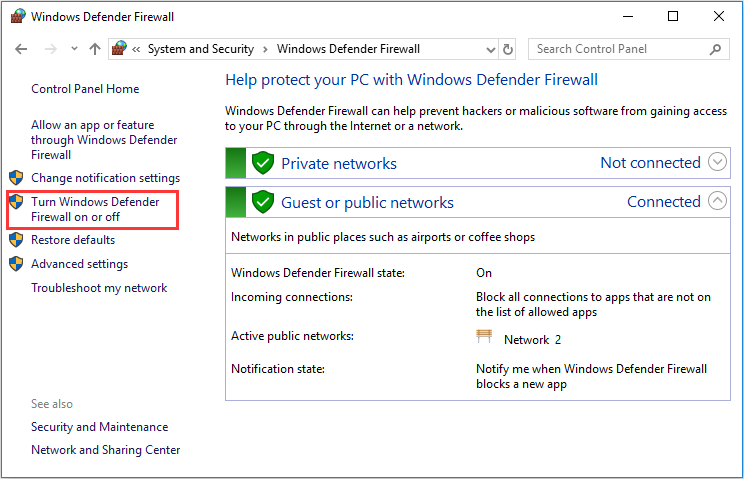The height and width of the screenshot is (479, 744).
Task: Click the See also heading
Action: pos(52,404)
